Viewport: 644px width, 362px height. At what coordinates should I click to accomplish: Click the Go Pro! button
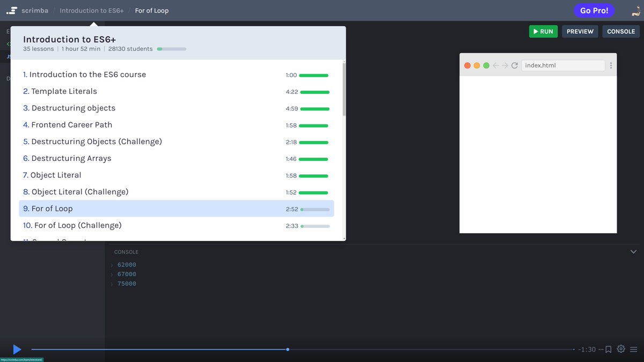click(x=594, y=10)
